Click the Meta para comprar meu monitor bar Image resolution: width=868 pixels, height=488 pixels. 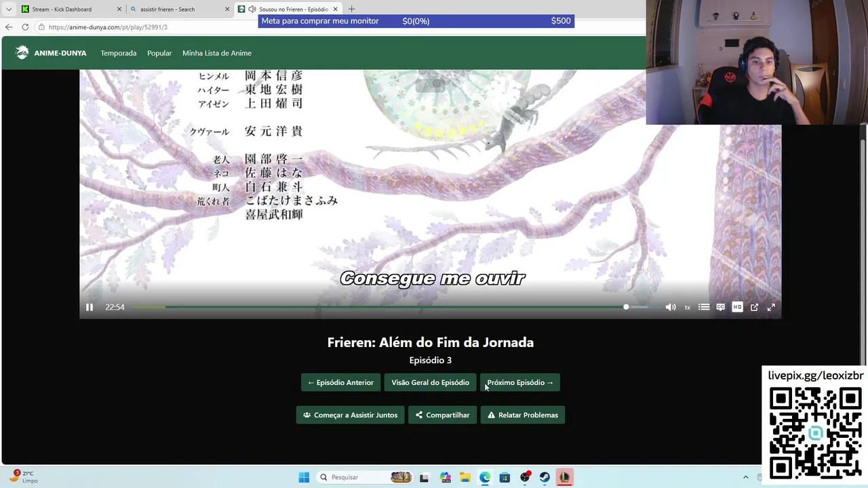point(416,21)
